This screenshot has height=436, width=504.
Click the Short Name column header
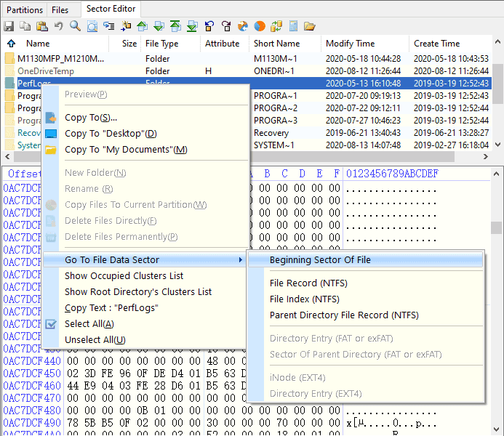pyautogui.click(x=276, y=44)
